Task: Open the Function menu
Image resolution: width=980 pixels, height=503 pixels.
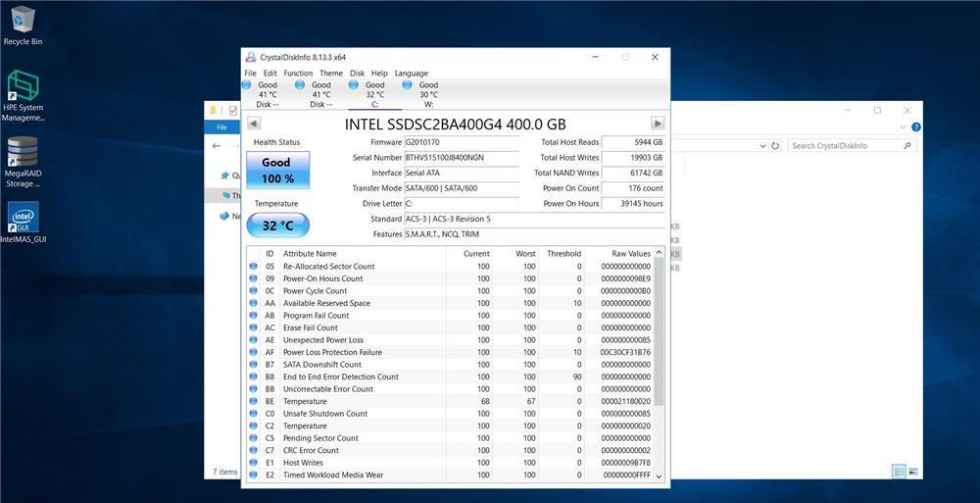Action: [298, 74]
